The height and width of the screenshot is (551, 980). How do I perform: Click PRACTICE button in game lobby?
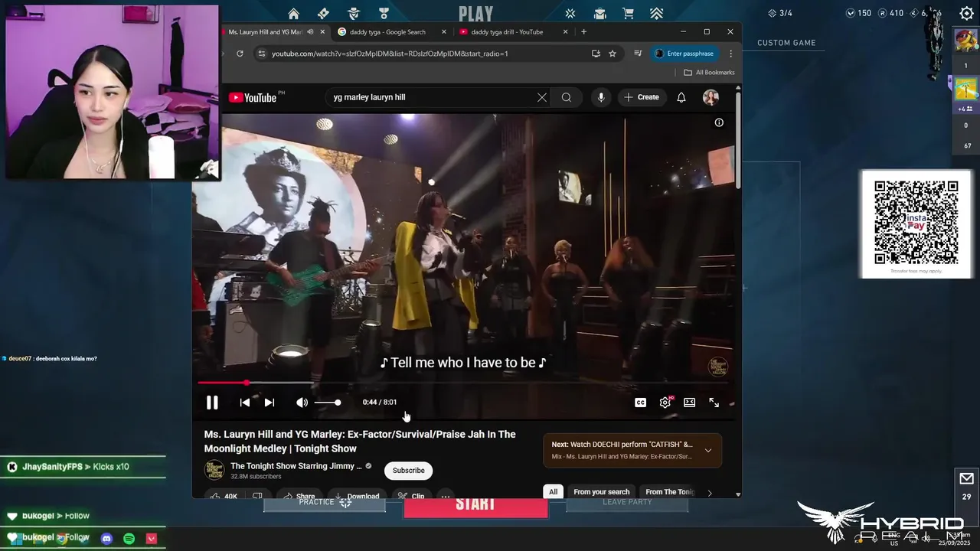coord(325,503)
